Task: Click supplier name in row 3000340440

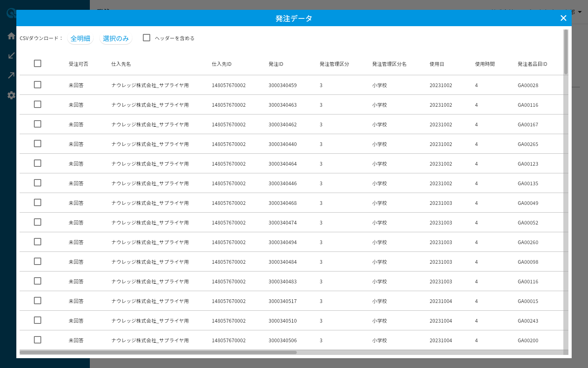Action: pyautogui.click(x=150, y=144)
